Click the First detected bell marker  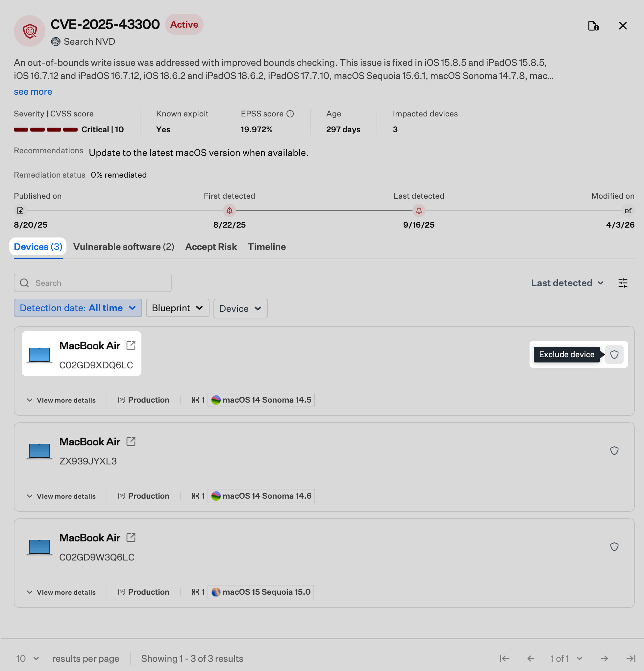229,210
